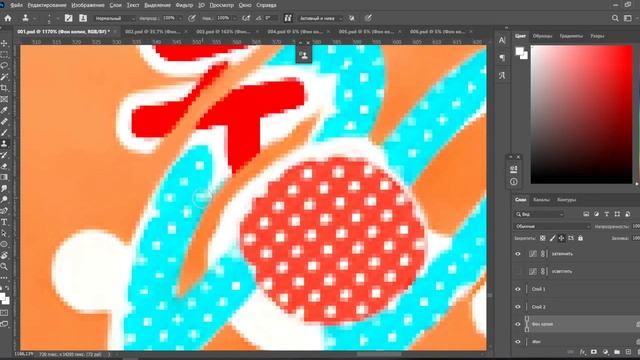Select the Clone Stamp tool in toolbox
Viewport: 640px width, 360px height.
4,144
